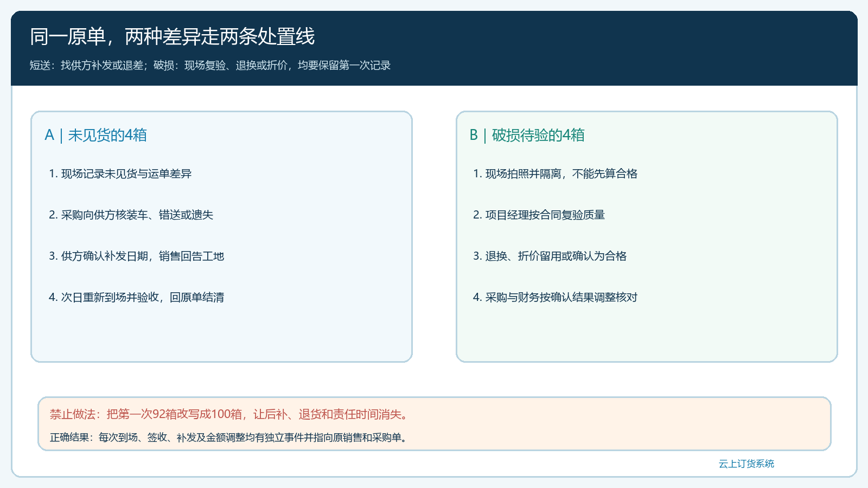
Task: Click step 4 次日重新到场并验收，回原单结清
Action: tap(137, 297)
